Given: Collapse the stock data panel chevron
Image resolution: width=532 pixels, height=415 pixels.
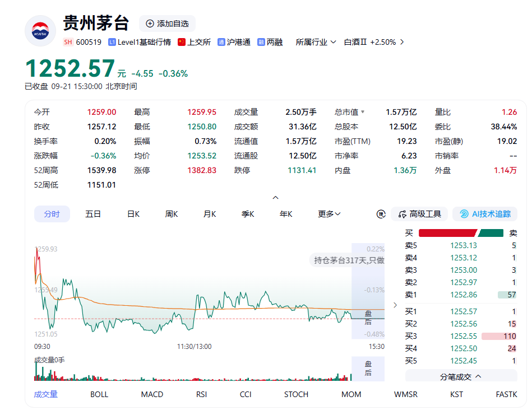Looking at the screenshot, I should pos(275,197).
